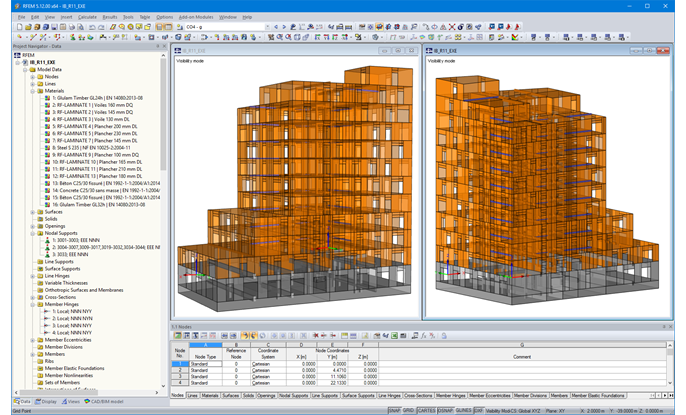This screenshot has height=415, width=686.
Task: Click the Y value 4.4710 cell
Action: [x=332, y=370]
